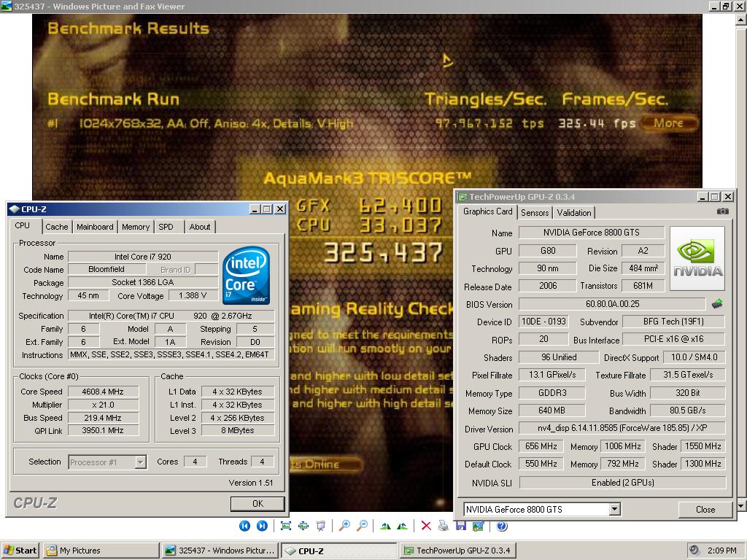Click Close button in GPU-Z

click(x=705, y=509)
